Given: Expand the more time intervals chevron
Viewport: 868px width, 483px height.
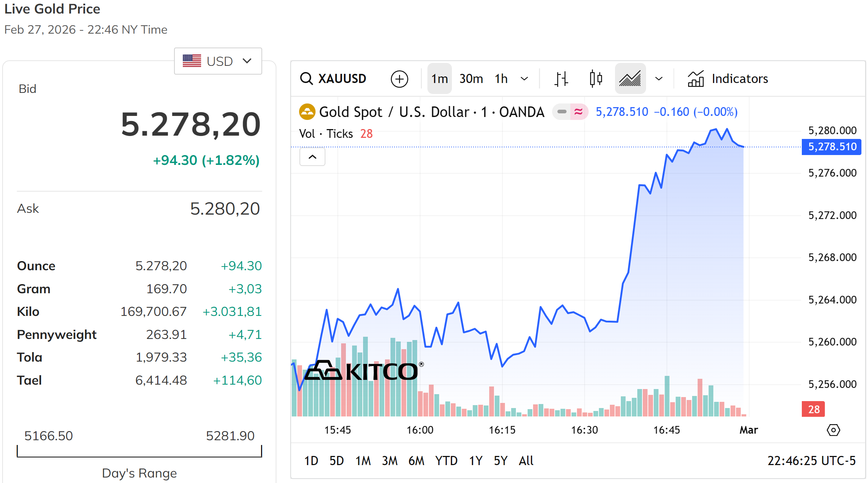Looking at the screenshot, I should coord(524,79).
